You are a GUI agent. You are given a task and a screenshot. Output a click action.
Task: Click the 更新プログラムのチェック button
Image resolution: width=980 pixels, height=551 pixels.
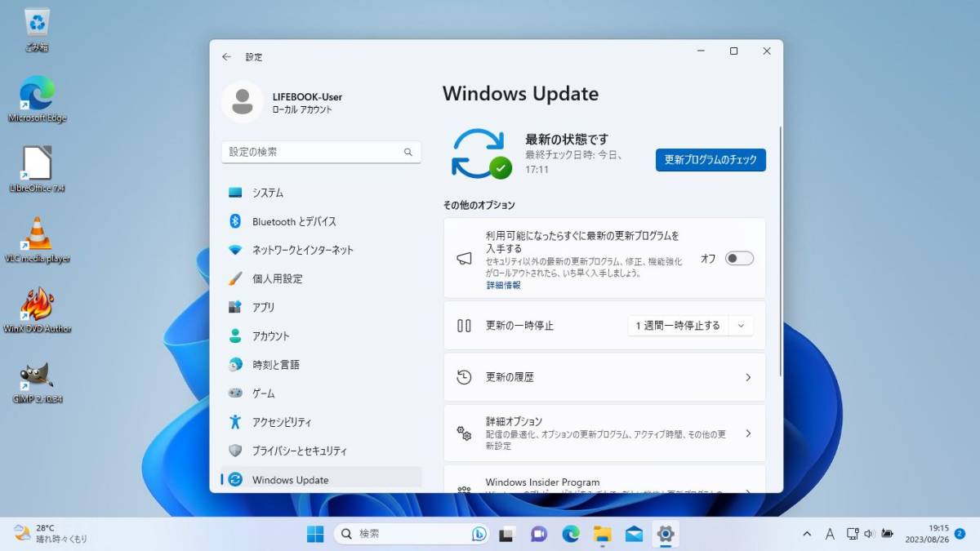710,160
